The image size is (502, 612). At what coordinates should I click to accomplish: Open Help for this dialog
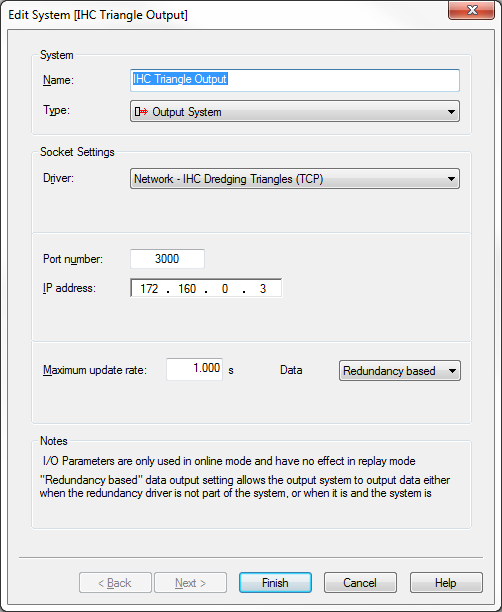point(446,583)
